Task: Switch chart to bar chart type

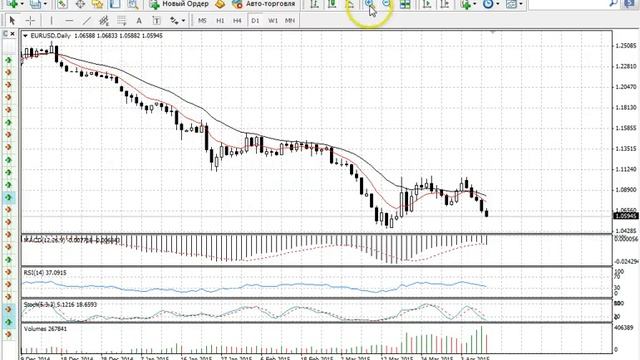Action: [x=314, y=4]
